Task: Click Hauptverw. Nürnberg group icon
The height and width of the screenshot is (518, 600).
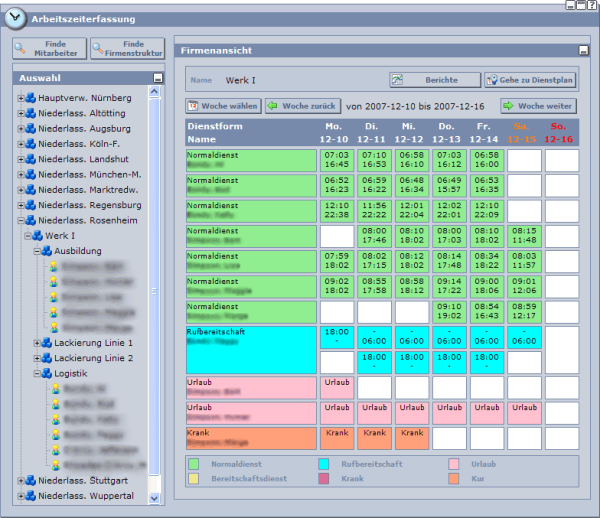Action: click(x=31, y=98)
